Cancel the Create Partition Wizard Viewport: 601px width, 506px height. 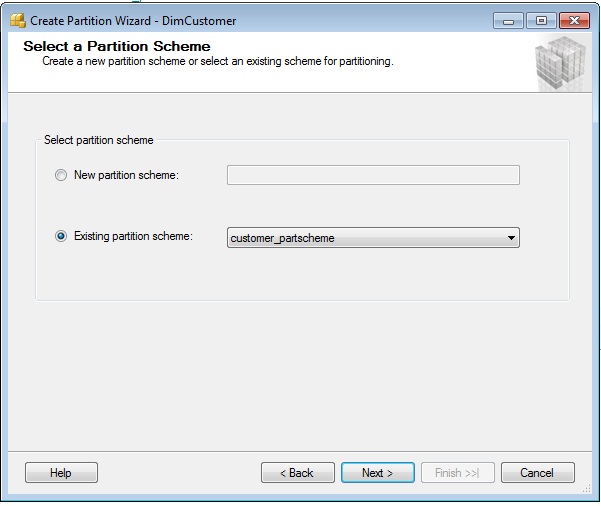click(537, 473)
